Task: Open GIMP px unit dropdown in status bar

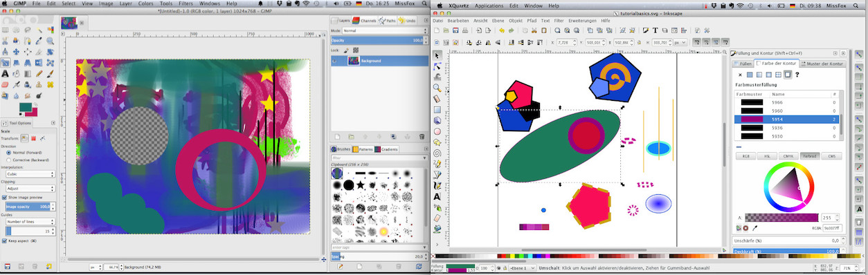Action: pyautogui.click(x=96, y=267)
